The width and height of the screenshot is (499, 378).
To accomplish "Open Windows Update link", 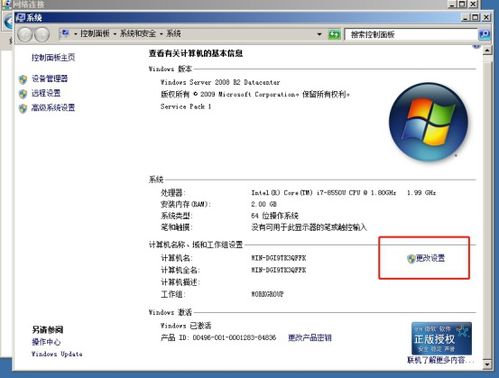I will [57, 354].
